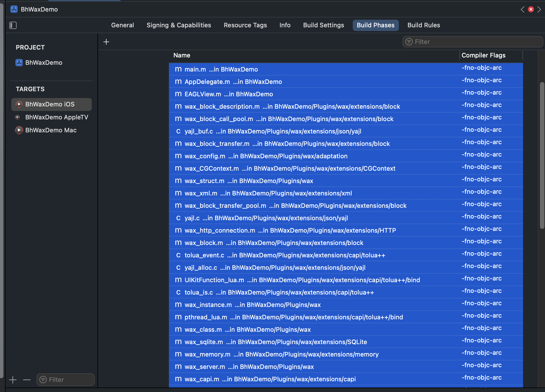Select the wax_block.m row
545x392 pixels.
346,243
